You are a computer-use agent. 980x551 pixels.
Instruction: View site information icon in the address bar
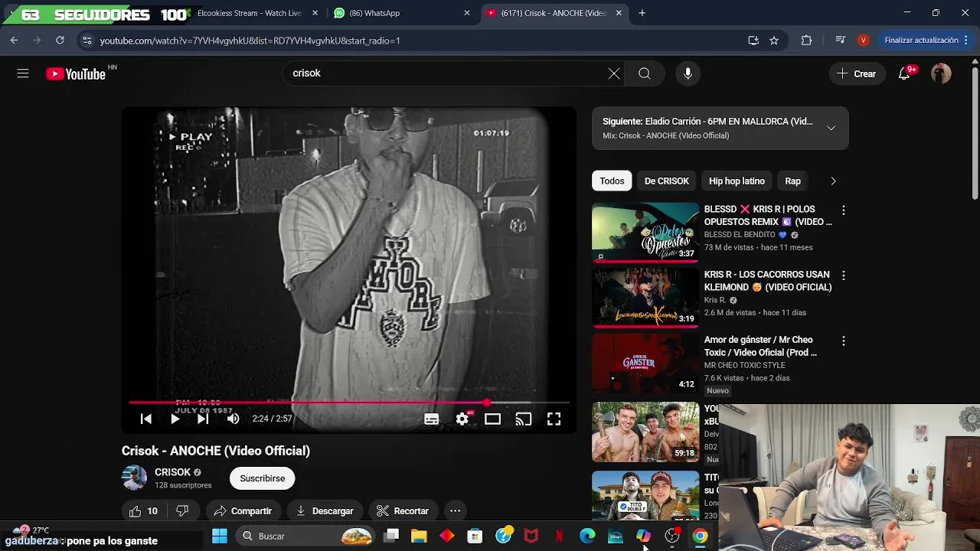click(x=87, y=41)
